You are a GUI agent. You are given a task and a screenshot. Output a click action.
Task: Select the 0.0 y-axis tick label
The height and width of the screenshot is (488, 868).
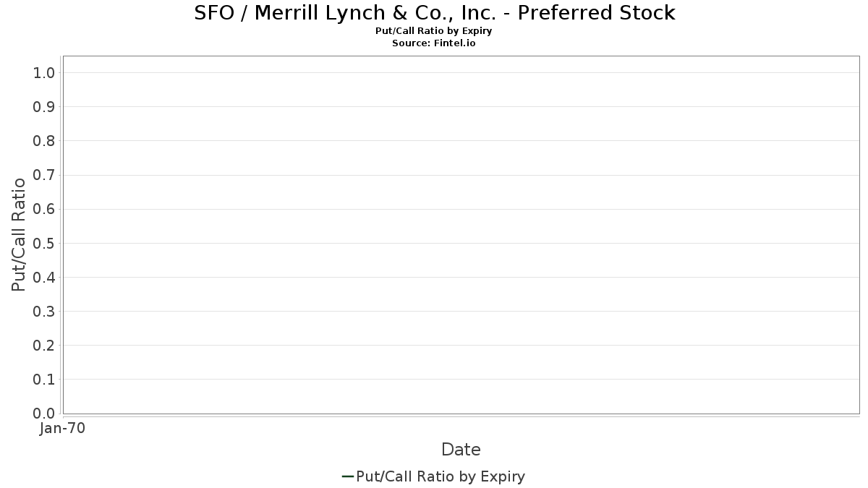pos(44,414)
